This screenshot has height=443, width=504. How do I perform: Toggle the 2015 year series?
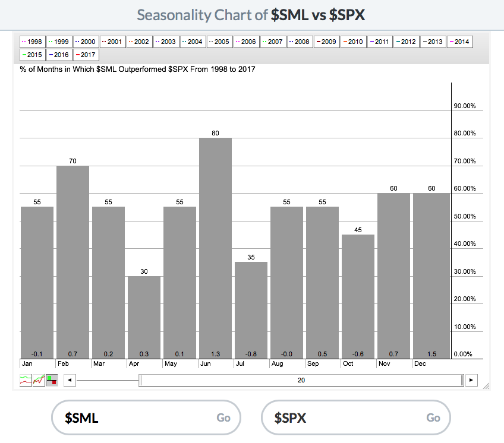[33, 55]
